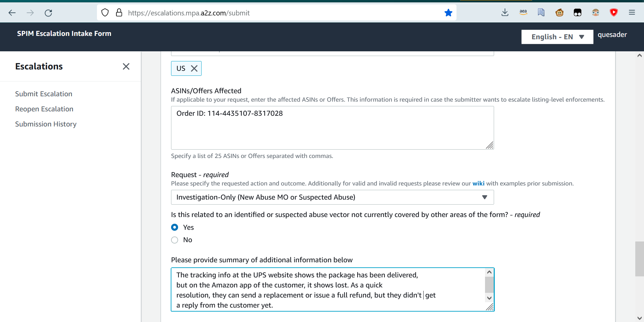This screenshot has height=322, width=644.
Task: Click the summary textarea scrollbar thumb
Action: 489,285
